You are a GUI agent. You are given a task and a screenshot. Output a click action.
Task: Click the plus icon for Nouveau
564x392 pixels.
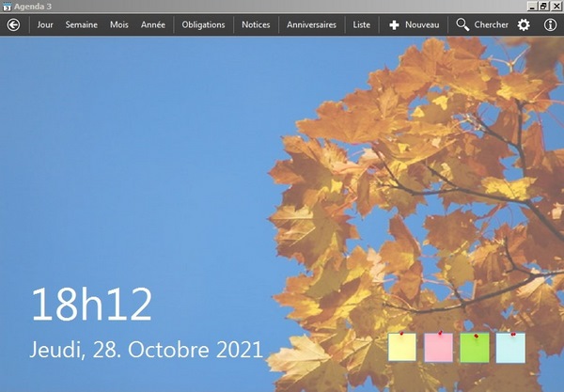[x=394, y=24]
